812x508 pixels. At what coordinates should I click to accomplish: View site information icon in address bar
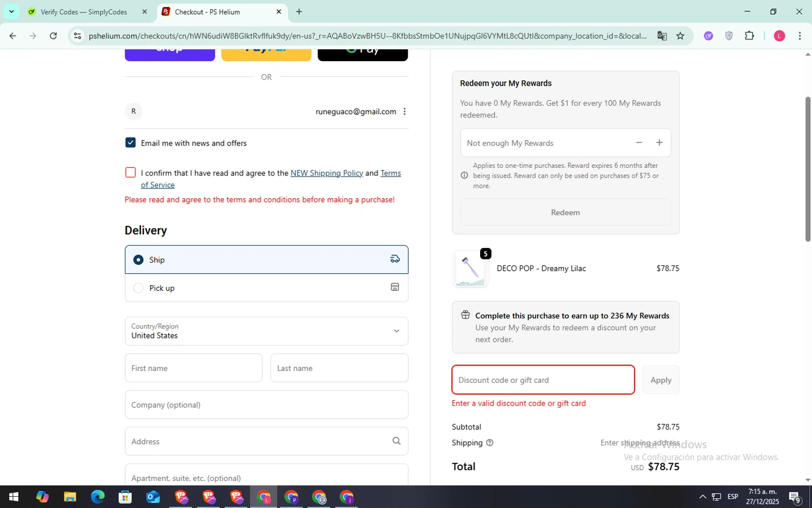tap(77, 36)
